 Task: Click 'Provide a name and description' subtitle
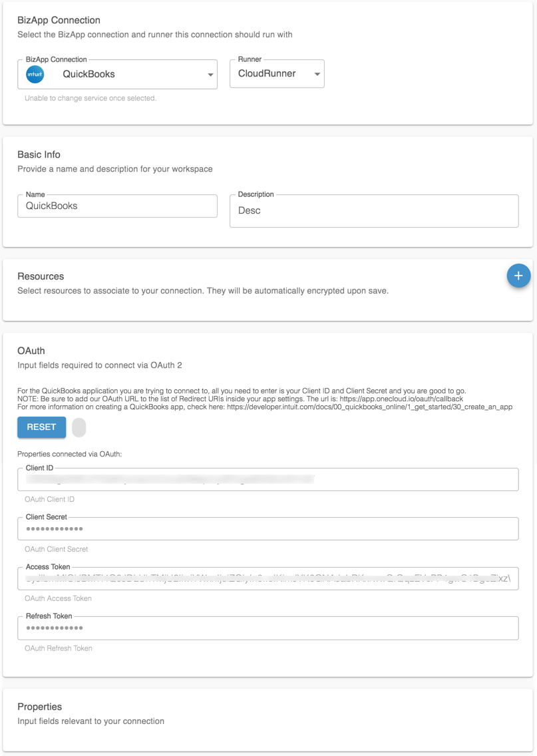(114, 169)
